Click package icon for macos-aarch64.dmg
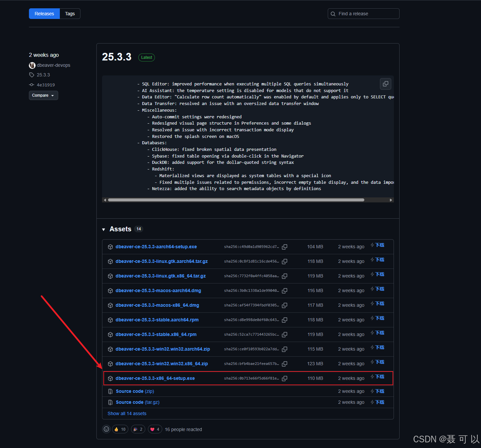The image size is (481, 448). click(x=110, y=291)
